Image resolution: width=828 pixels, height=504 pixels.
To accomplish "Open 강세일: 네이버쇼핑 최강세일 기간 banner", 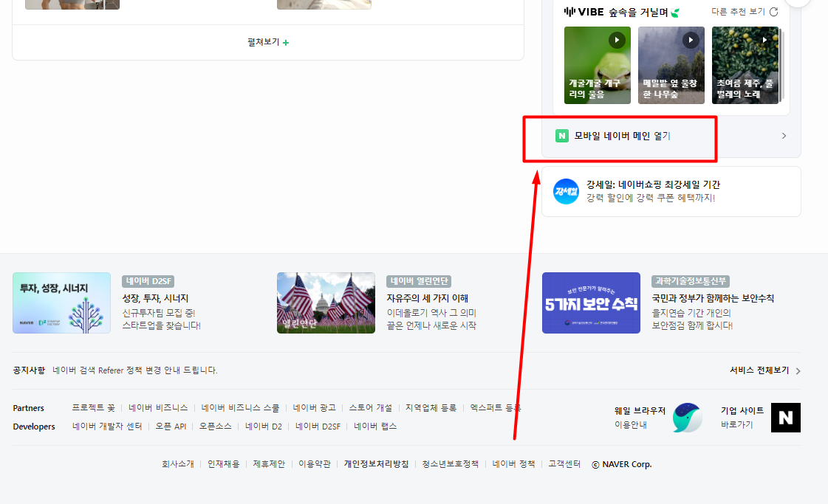I will click(671, 191).
